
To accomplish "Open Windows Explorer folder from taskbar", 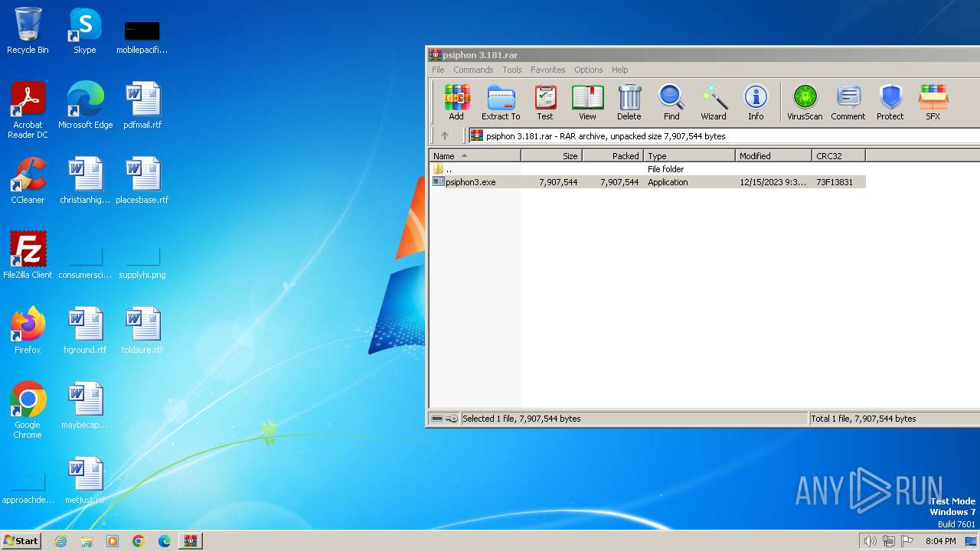I will tap(87, 541).
